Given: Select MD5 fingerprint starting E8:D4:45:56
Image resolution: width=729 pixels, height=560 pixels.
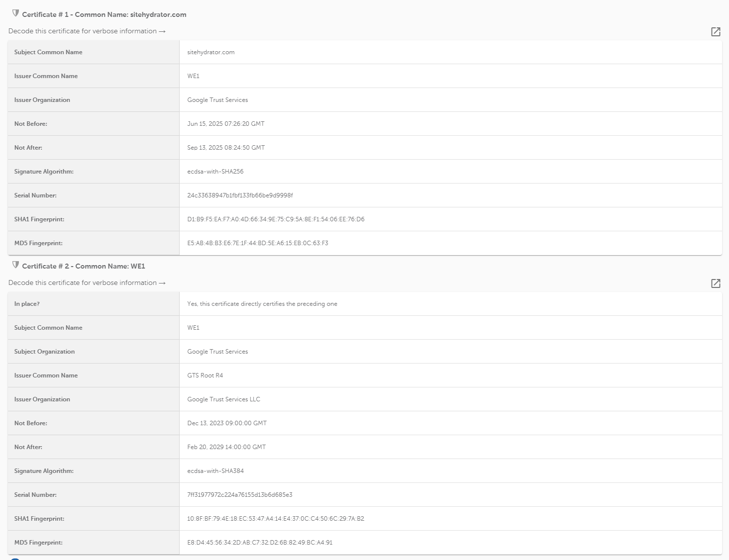Looking at the screenshot, I should click(260, 543).
